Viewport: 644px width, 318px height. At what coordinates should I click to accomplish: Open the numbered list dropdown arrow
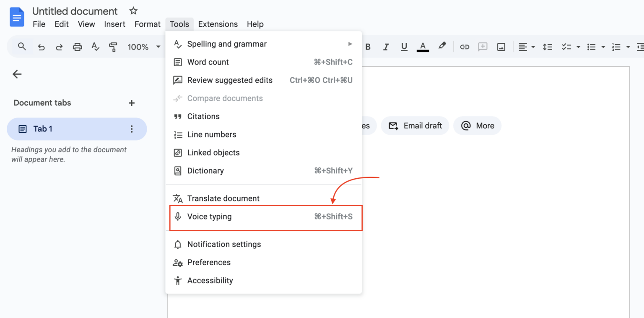tap(627, 47)
